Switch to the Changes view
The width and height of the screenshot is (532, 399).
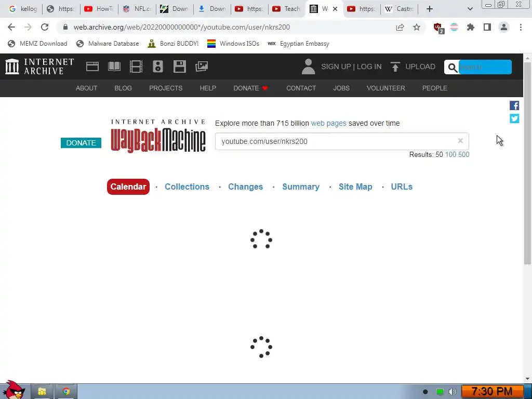click(245, 187)
